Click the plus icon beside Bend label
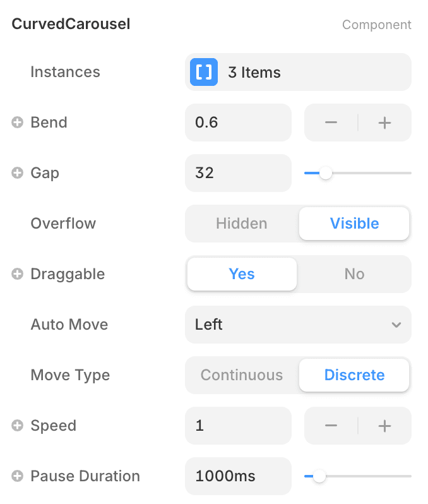The width and height of the screenshot is (428, 504). (x=18, y=123)
